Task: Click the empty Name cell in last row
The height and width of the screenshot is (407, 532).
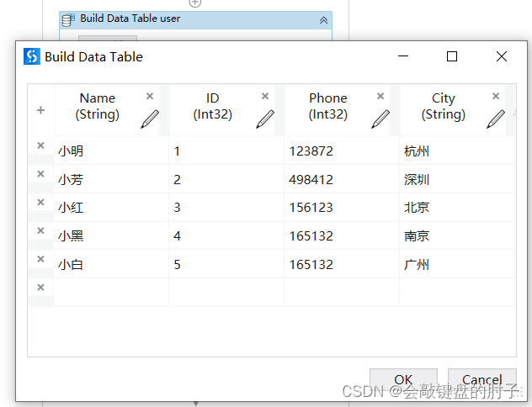Action: (x=111, y=293)
